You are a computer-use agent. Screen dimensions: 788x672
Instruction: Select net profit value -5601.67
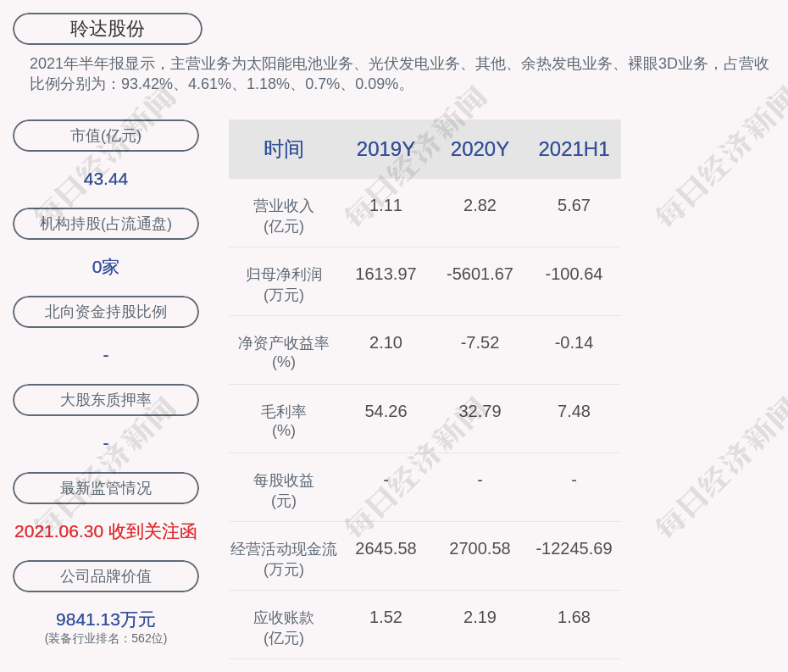[480, 274]
